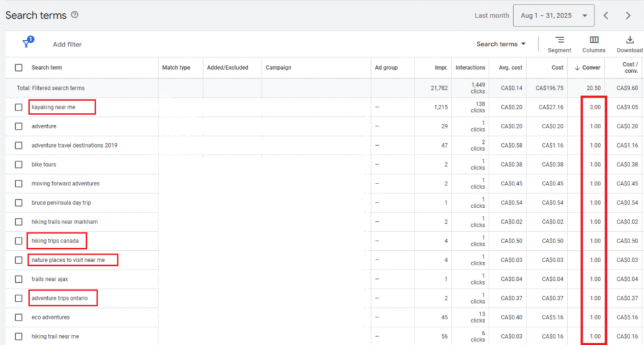
Task: Go to next date range arrow
Action: pyautogui.click(x=628, y=16)
